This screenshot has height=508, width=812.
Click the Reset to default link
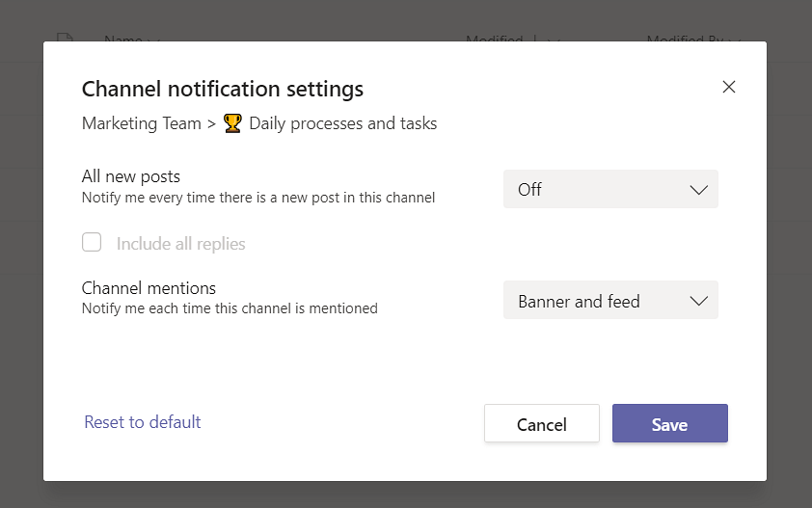tap(143, 422)
